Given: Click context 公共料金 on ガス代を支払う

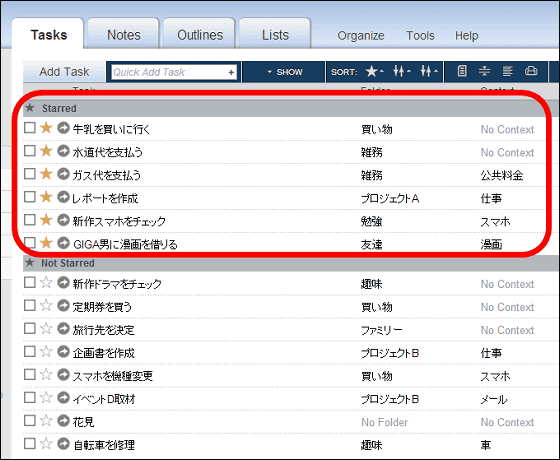Looking at the screenshot, I should (502, 175).
